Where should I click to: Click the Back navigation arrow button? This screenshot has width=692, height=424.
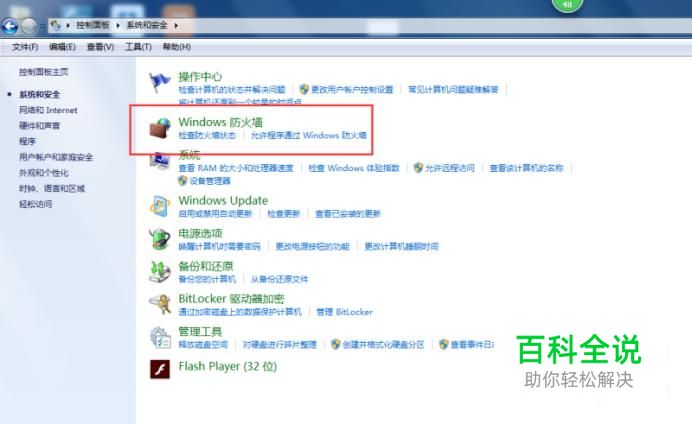(x=10, y=26)
